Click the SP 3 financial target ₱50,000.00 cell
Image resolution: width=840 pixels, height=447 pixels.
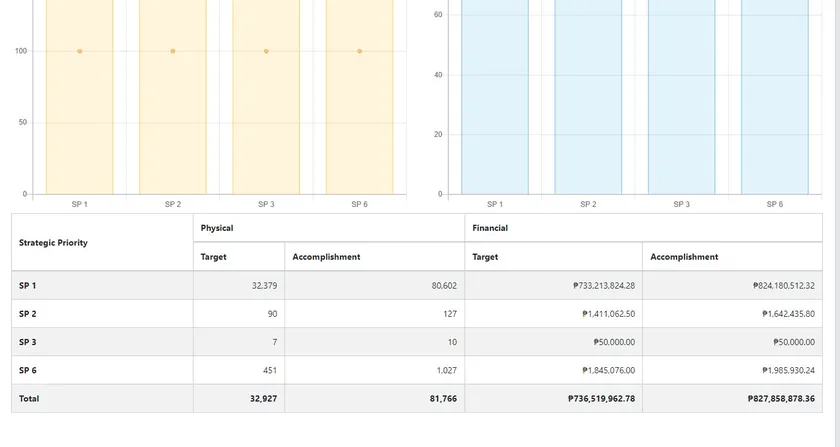coord(553,342)
